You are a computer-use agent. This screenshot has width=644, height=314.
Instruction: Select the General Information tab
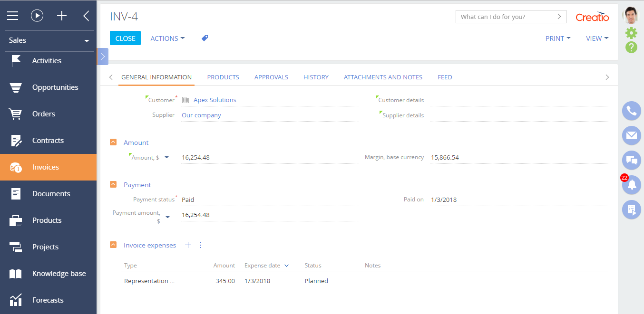pyautogui.click(x=156, y=77)
